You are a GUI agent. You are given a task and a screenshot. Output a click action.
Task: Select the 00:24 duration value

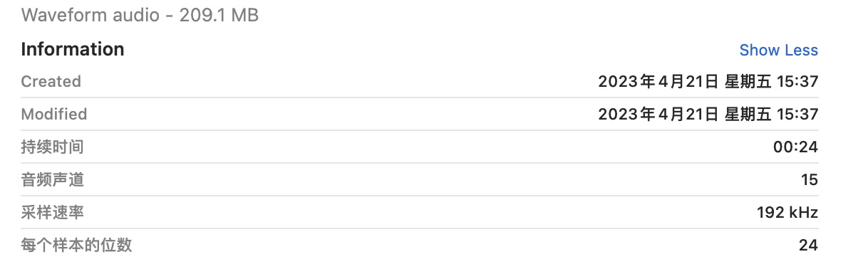coord(795,147)
